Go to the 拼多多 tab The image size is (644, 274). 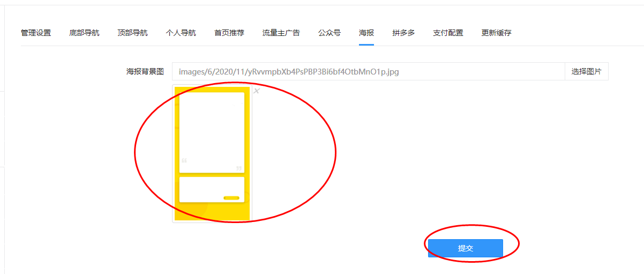(403, 33)
